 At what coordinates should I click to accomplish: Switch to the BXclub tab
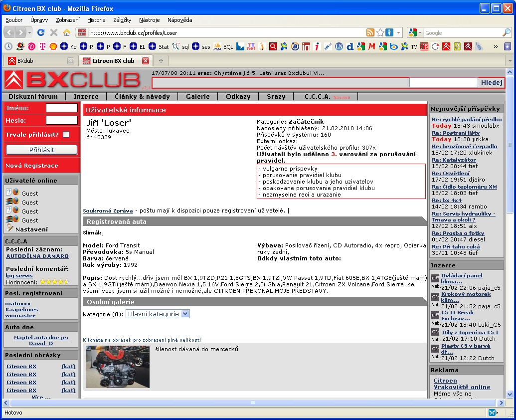[40, 61]
